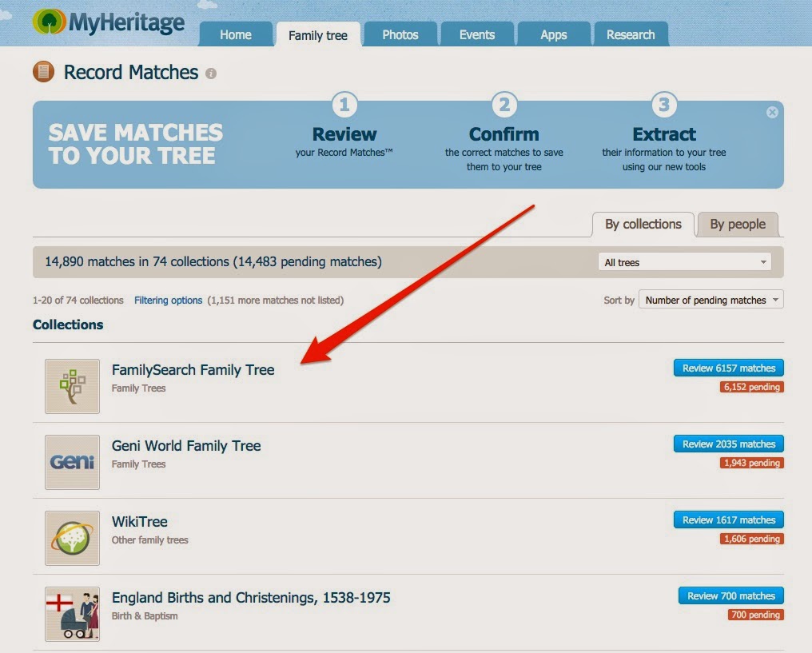The width and height of the screenshot is (812, 653).
Task: Click 'Family Trees' under Geni World Family Tree
Action: [x=139, y=464]
